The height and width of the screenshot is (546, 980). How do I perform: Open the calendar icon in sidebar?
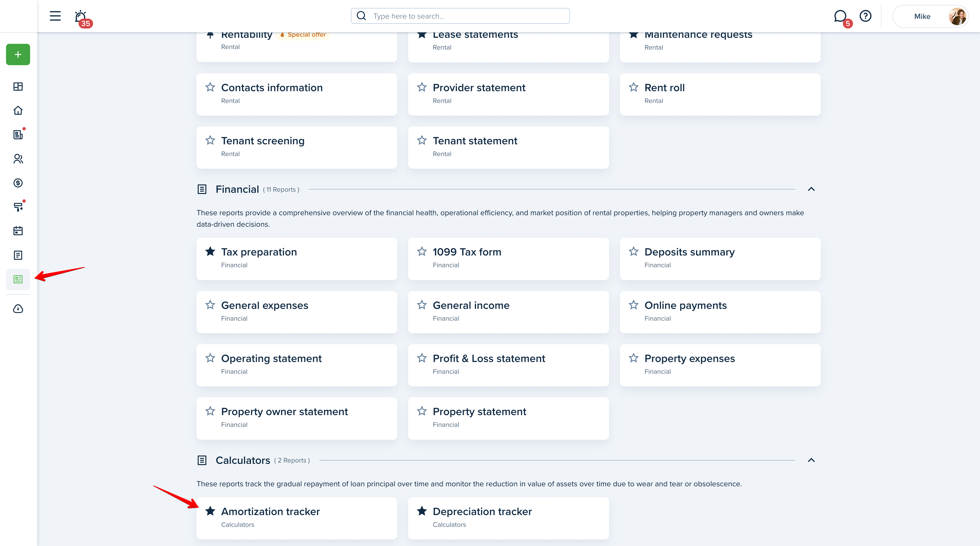pyautogui.click(x=18, y=231)
